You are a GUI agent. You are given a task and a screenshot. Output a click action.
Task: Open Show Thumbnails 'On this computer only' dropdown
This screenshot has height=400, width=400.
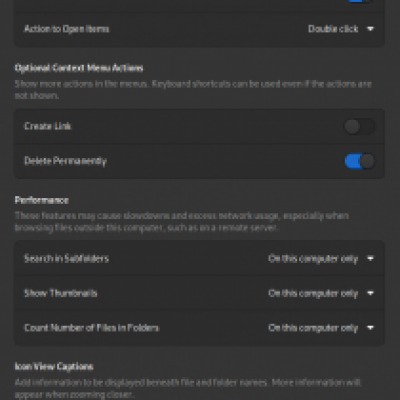(313, 293)
